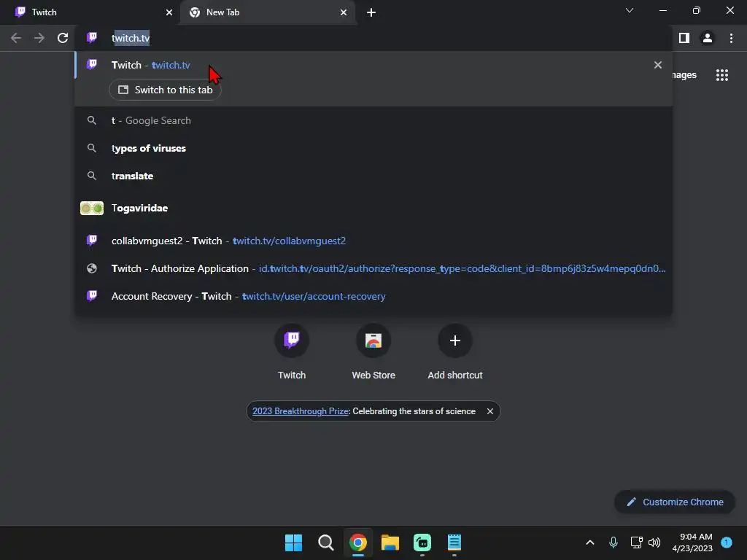
Task: Click the Togaviridae thumbnail image
Action: 92,208
